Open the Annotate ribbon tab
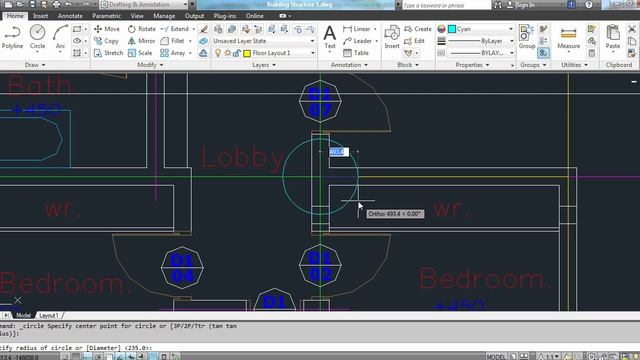Image resolution: width=640 pixels, height=360 pixels. pyautogui.click(x=70, y=16)
